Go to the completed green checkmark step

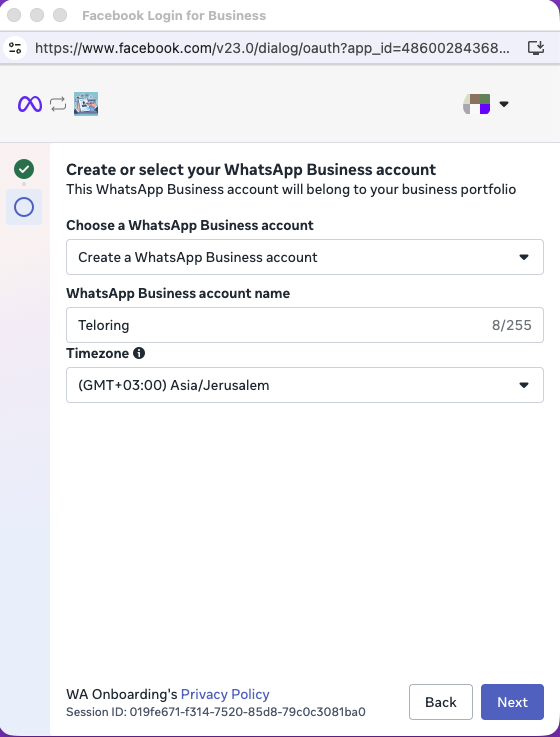pos(24,169)
